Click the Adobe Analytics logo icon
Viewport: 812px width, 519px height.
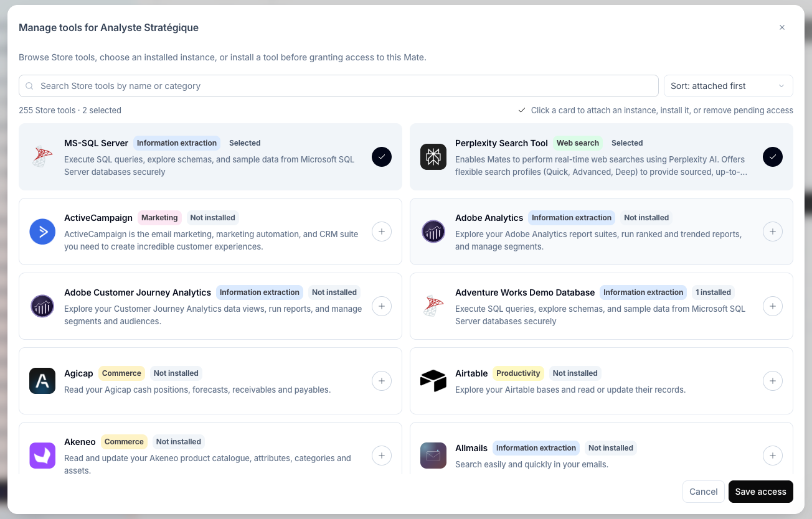pyautogui.click(x=433, y=231)
